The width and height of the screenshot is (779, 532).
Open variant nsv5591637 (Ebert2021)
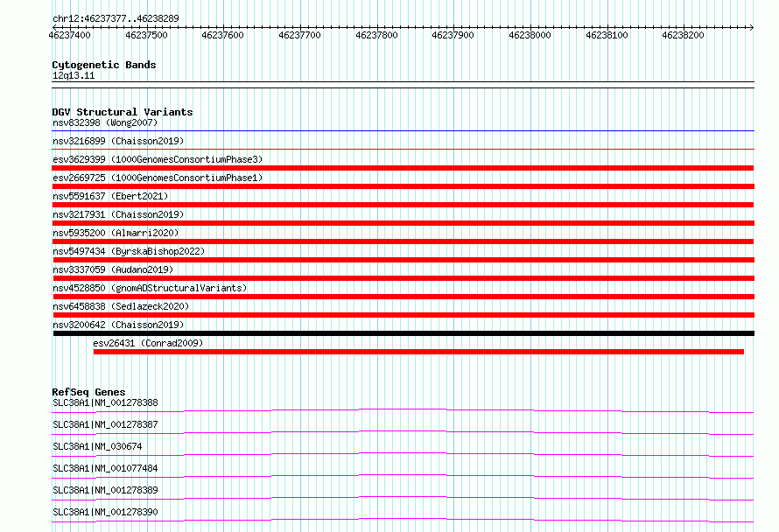click(x=110, y=196)
